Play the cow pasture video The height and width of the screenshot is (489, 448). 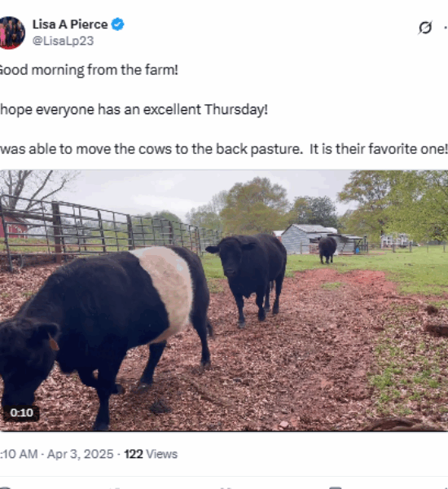[x=224, y=301]
